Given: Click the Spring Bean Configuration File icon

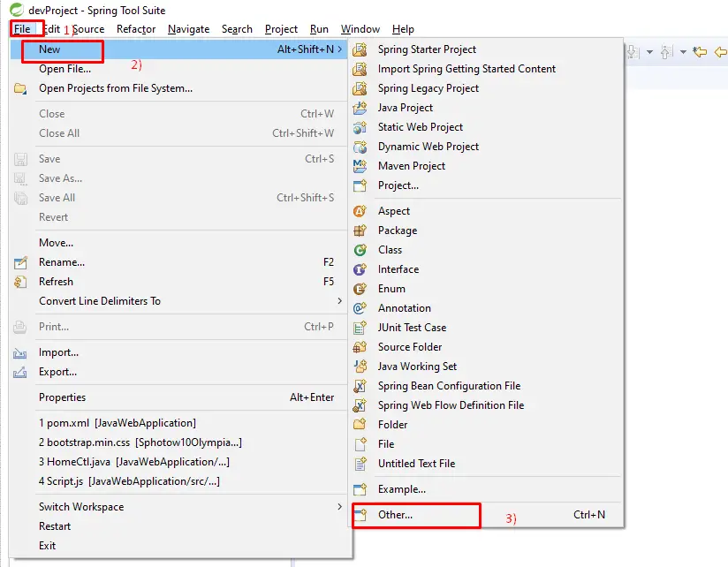Looking at the screenshot, I should tap(360, 386).
